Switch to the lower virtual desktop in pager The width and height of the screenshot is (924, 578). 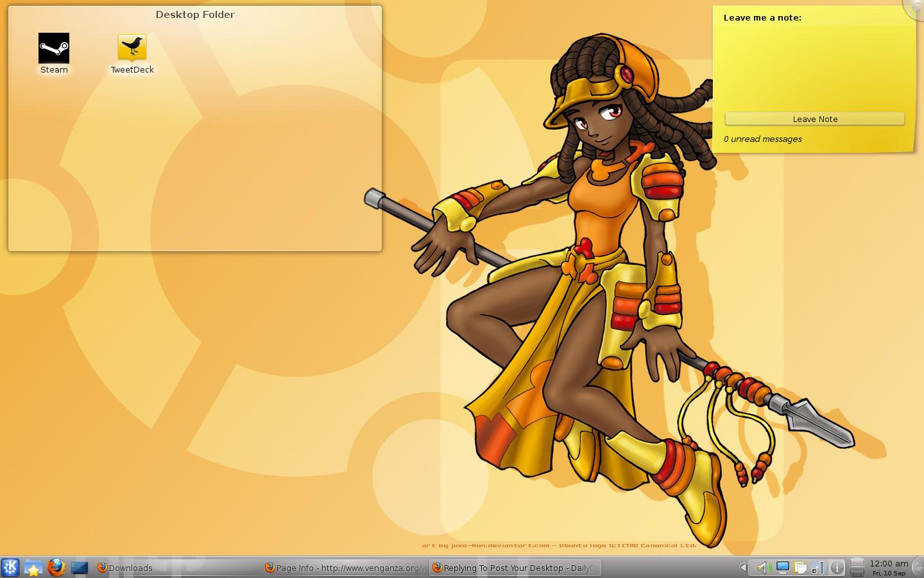pos(857,572)
